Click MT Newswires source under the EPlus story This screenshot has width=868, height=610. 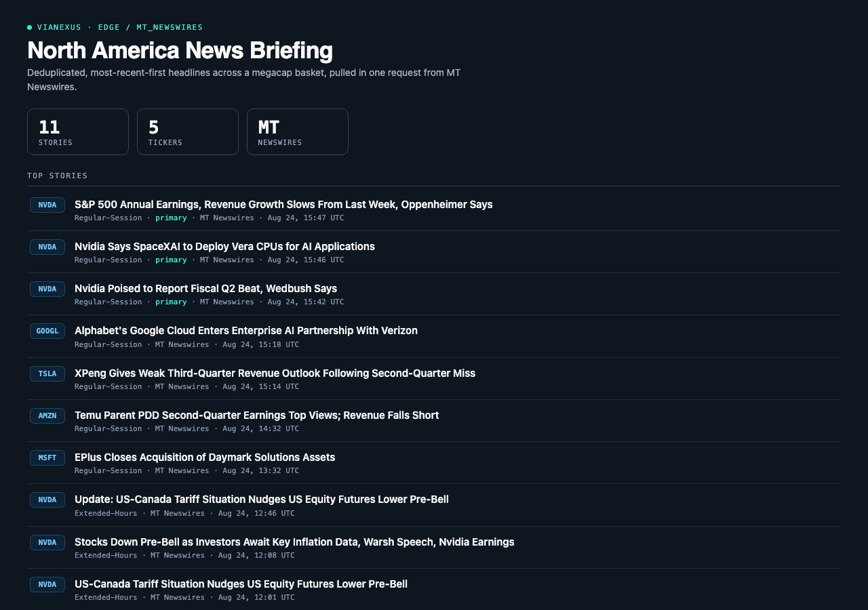tap(182, 471)
